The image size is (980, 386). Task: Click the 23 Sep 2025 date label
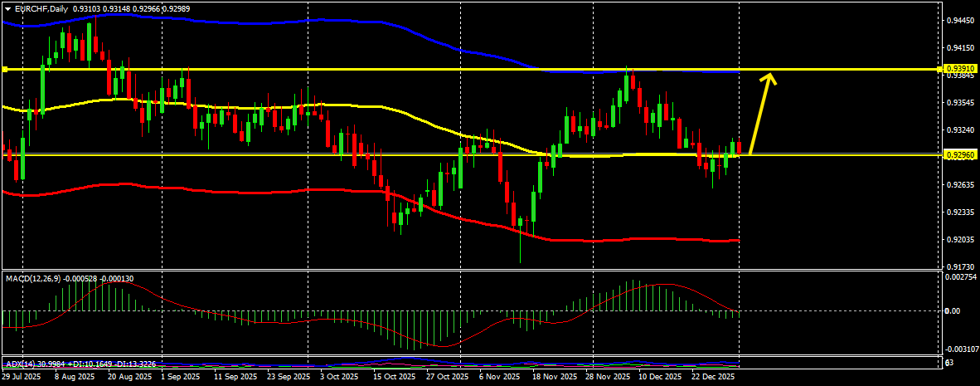coord(289,377)
